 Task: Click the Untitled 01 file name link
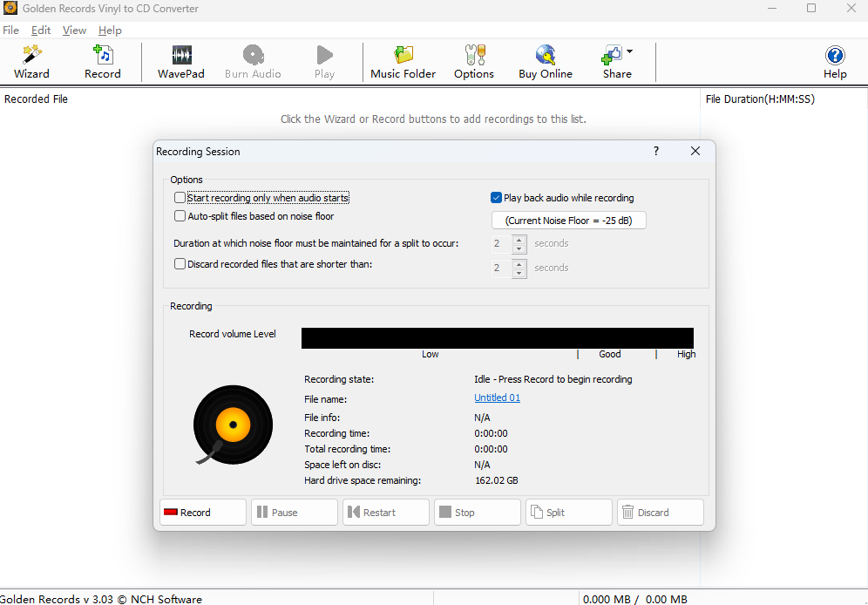point(497,398)
